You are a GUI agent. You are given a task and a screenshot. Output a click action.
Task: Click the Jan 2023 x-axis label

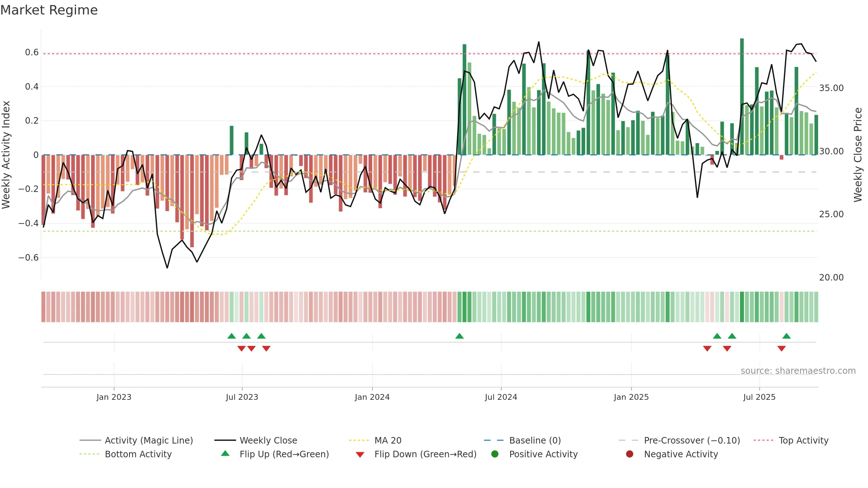(114, 397)
